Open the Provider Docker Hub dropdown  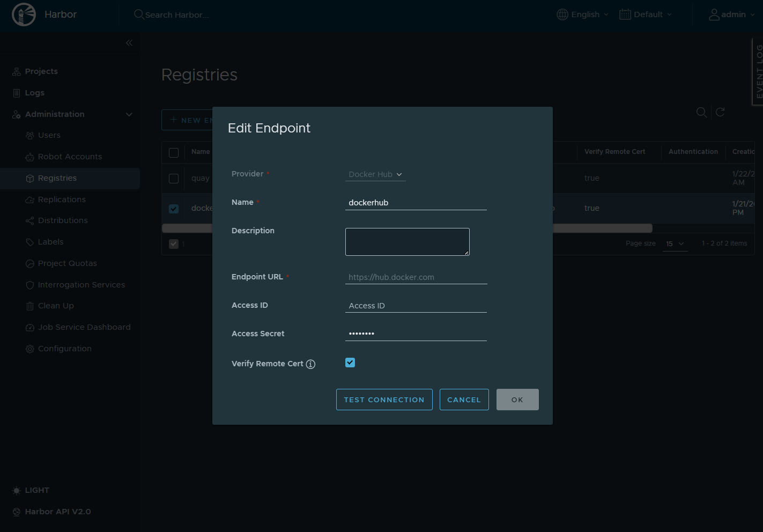coord(375,174)
